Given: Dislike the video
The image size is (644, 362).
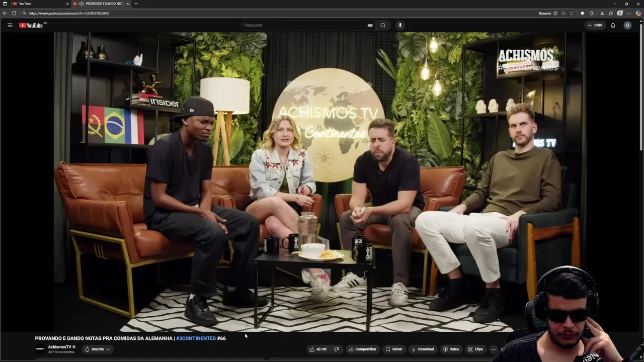Looking at the screenshot, I should pyautogui.click(x=336, y=349).
